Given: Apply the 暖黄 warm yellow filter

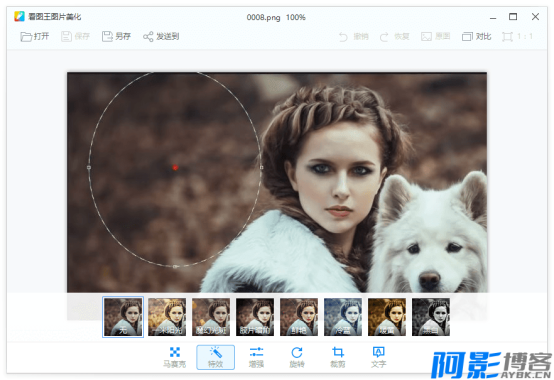Looking at the screenshot, I should pyautogui.click(x=387, y=317).
